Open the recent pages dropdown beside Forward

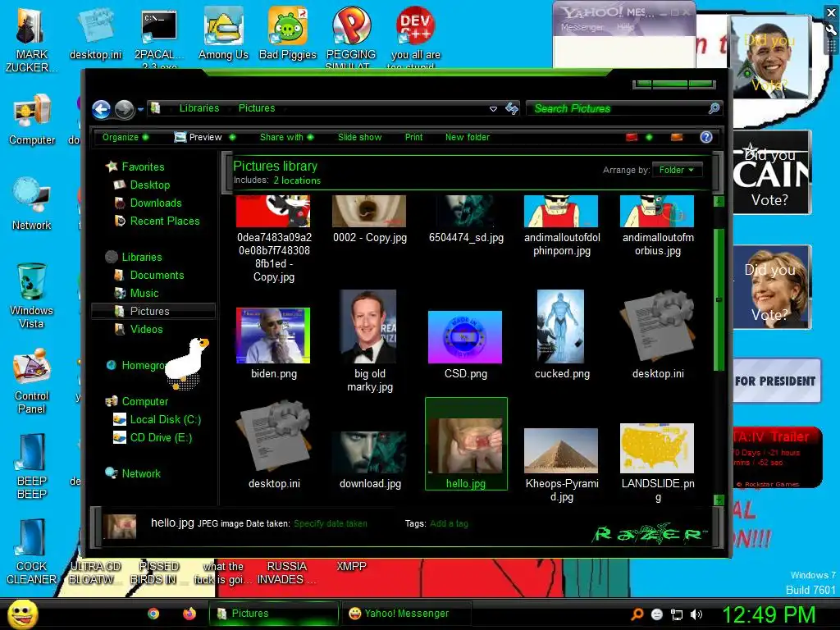[x=141, y=109]
